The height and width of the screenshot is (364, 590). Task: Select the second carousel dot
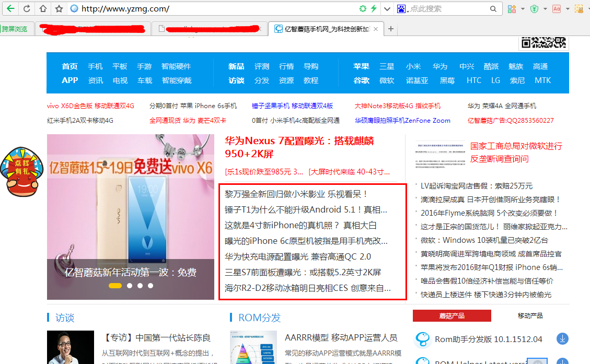tap(130, 286)
